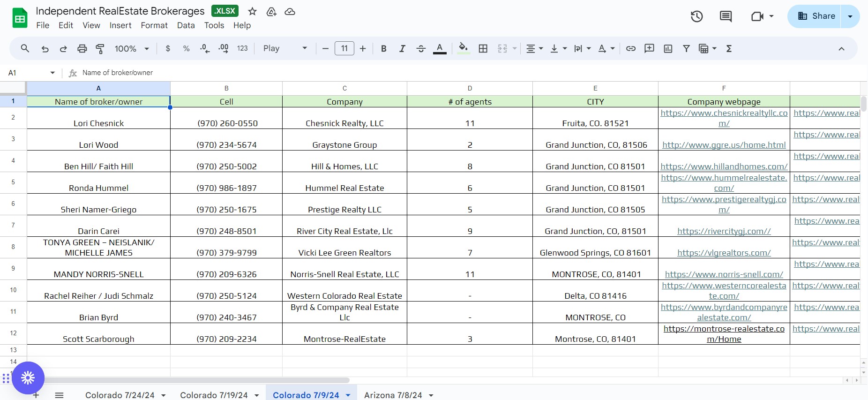Image resolution: width=868 pixels, height=400 pixels.
Task: Undo the last action
Action: pyautogui.click(x=45, y=49)
